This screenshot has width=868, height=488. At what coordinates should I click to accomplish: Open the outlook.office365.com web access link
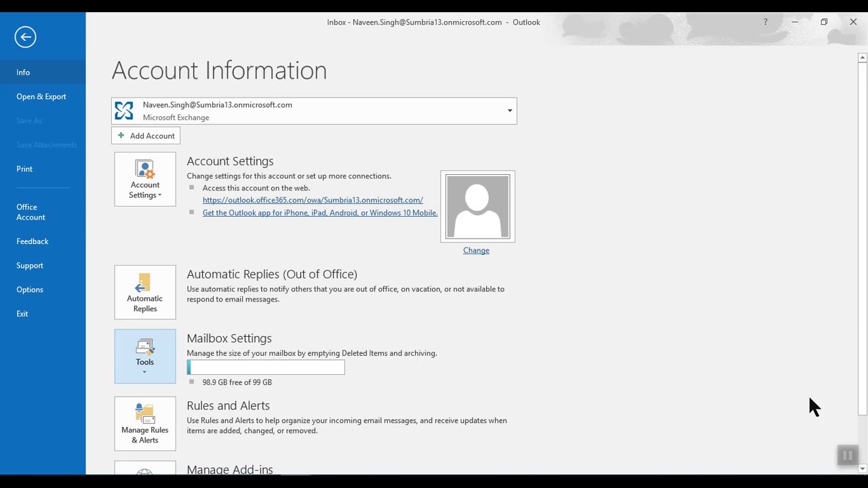point(313,200)
